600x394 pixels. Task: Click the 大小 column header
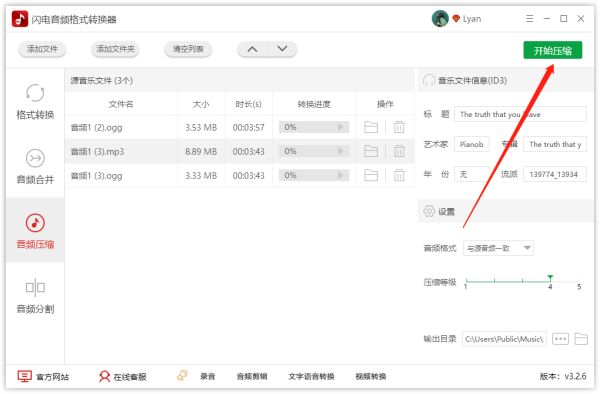click(x=201, y=104)
